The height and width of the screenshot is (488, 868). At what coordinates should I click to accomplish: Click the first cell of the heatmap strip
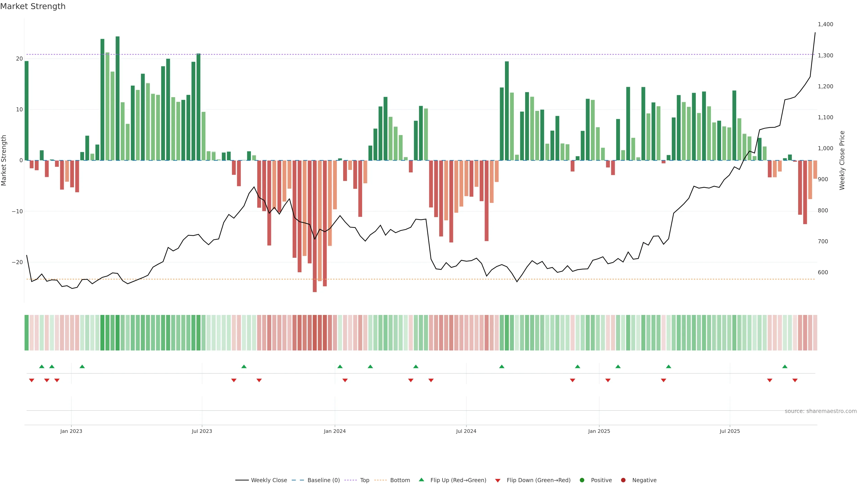(27, 332)
